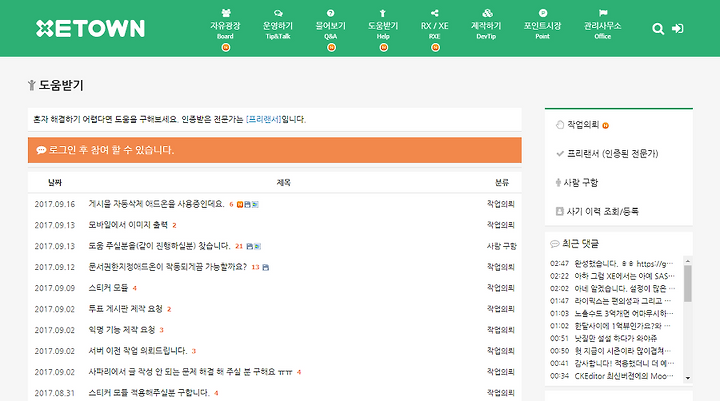Viewport: 720px width, 401px height.
Task: Select 작업의뢰 in the sidebar
Action: pos(583,124)
